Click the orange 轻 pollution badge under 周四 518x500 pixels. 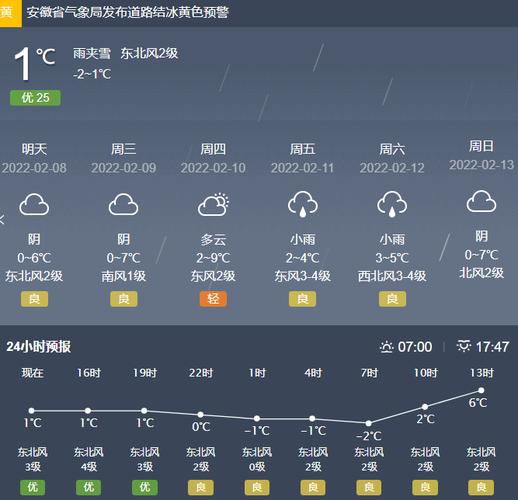pyautogui.click(x=213, y=299)
